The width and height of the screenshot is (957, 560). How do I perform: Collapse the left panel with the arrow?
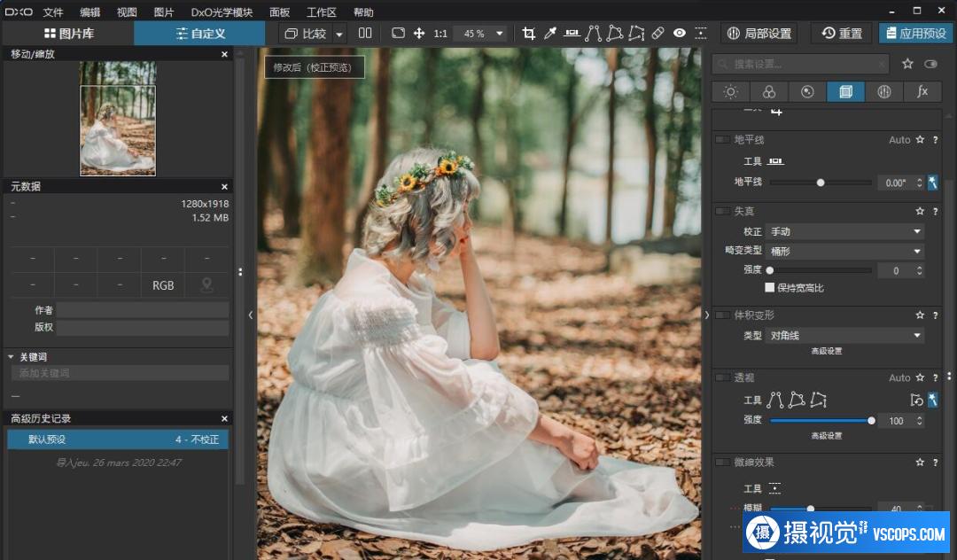point(250,315)
